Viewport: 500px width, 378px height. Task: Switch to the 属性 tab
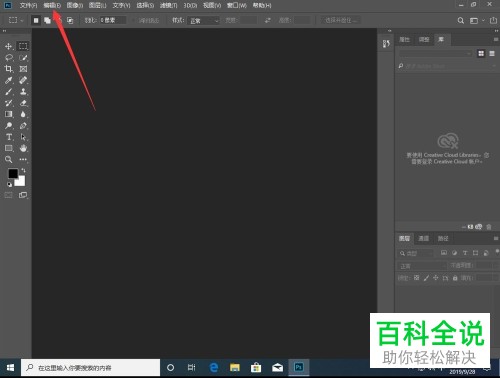[404, 40]
